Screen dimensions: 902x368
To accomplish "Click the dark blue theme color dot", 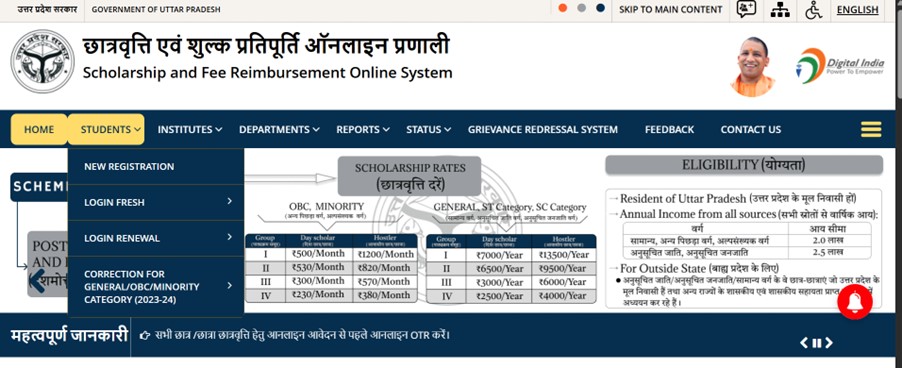I will (x=601, y=8).
